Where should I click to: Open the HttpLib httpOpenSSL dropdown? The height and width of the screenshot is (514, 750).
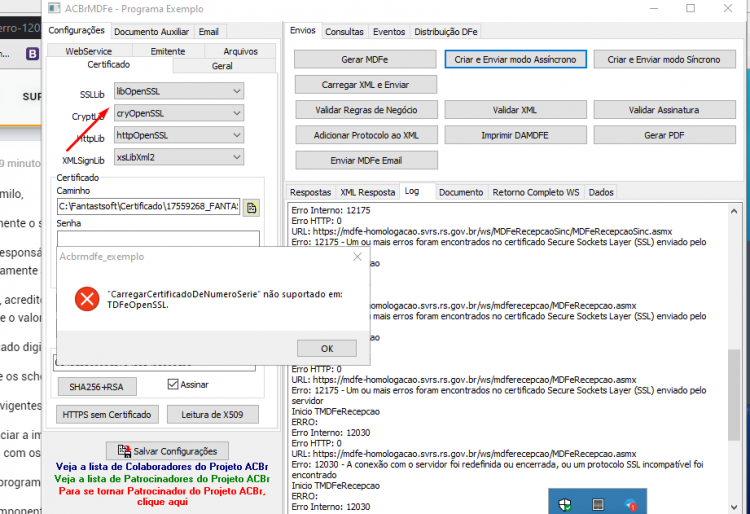click(179, 135)
